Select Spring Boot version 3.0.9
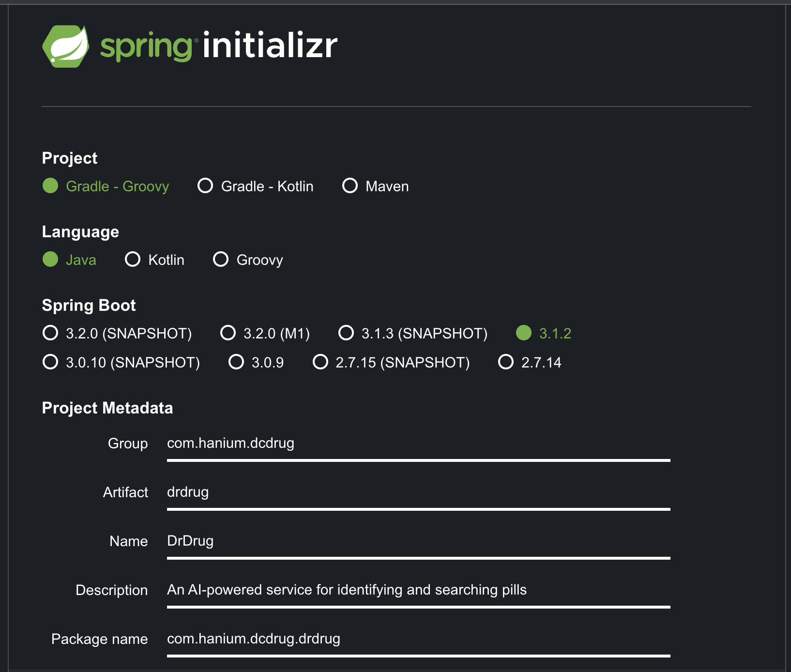Image resolution: width=791 pixels, height=672 pixels. [x=256, y=362]
